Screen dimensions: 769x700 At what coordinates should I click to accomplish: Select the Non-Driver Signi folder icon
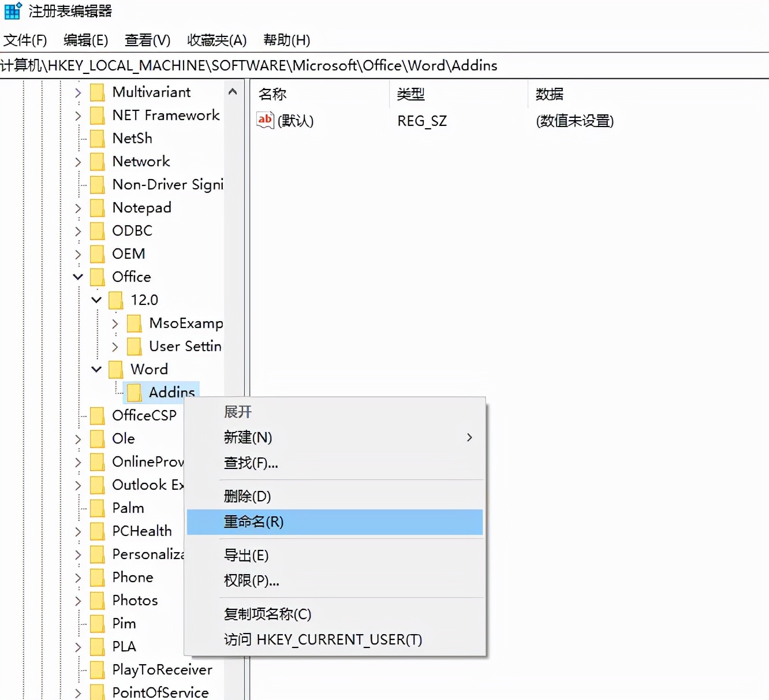[98, 185]
